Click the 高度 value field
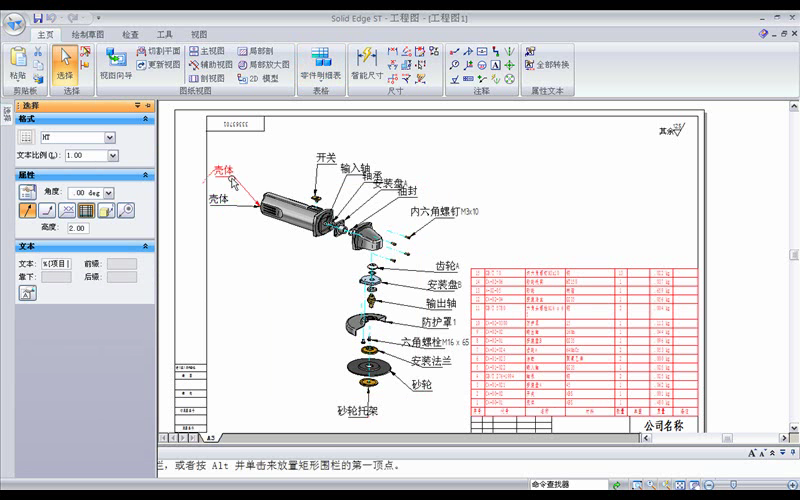 tap(78, 228)
